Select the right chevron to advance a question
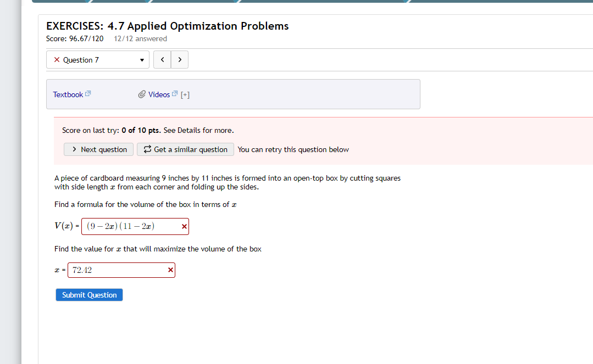593x364 pixels. pos(180,59)
